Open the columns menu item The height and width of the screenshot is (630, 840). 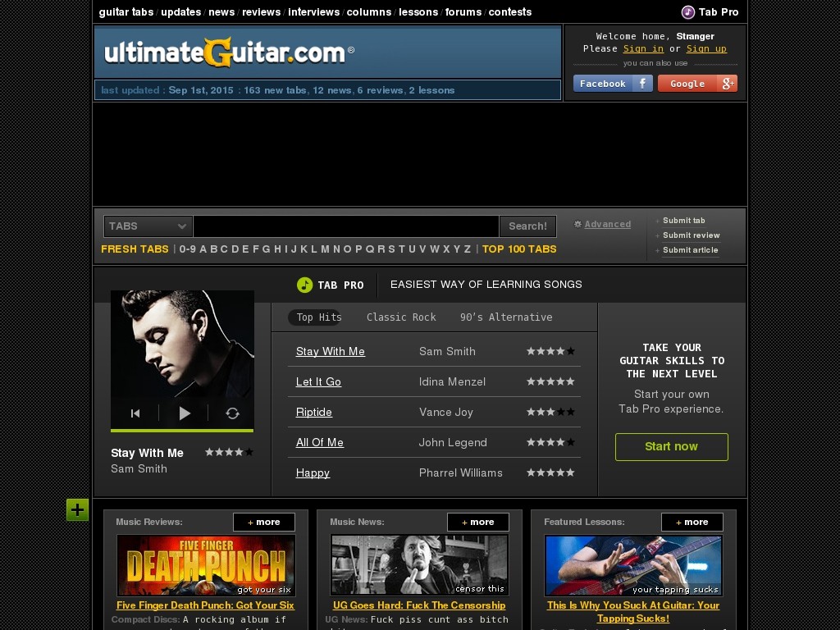pyautogui.click(x=369, y=11)
